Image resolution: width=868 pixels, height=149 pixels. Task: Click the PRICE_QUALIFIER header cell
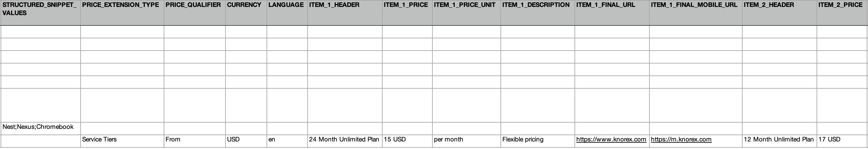click(x=193, y=5)
